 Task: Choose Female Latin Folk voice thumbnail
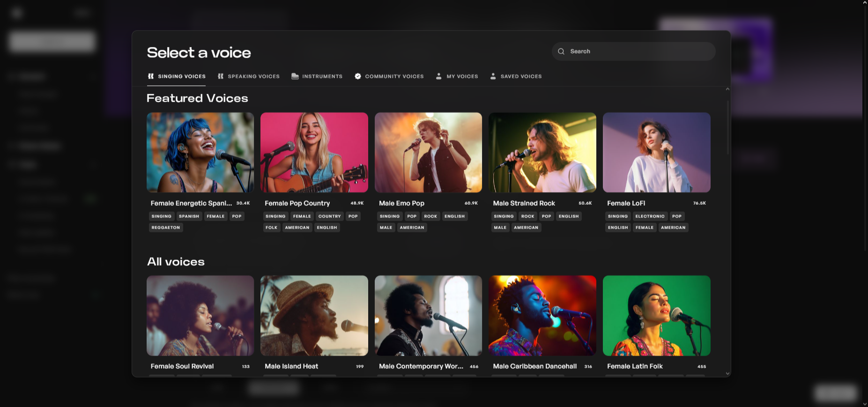pyautogui.click(x=657, y=316)
